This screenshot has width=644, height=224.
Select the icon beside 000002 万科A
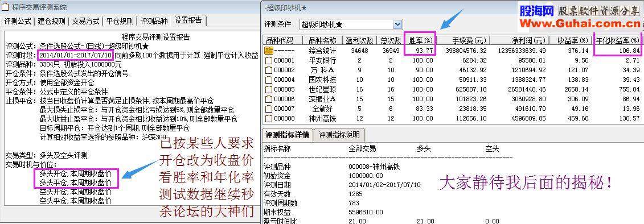(269, 70)
